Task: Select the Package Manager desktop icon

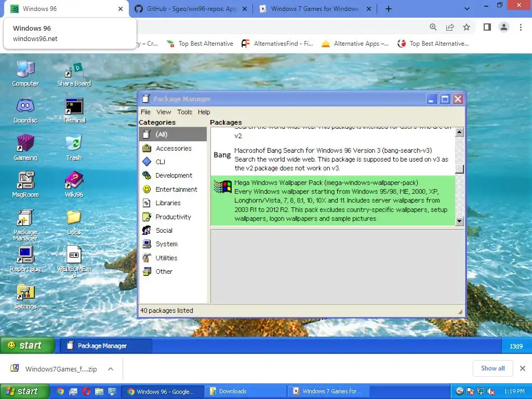Action: [x=25, y=225]
